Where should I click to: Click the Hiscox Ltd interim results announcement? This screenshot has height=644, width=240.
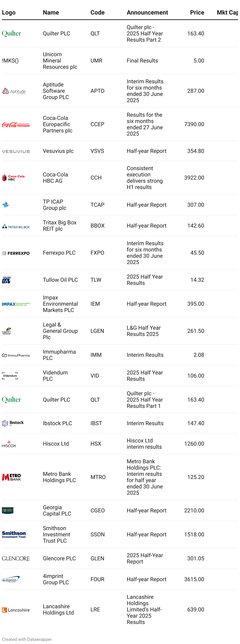click(x=144, y=444)
